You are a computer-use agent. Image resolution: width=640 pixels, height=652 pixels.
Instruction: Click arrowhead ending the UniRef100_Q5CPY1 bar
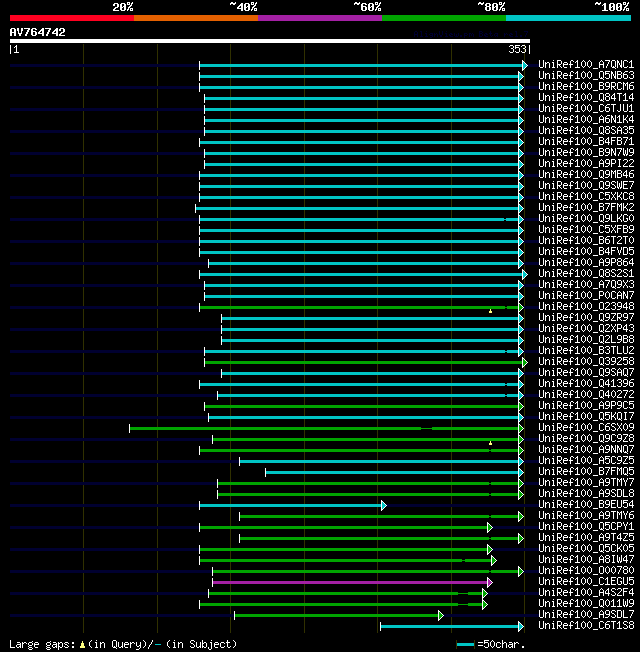pos(490,528)
